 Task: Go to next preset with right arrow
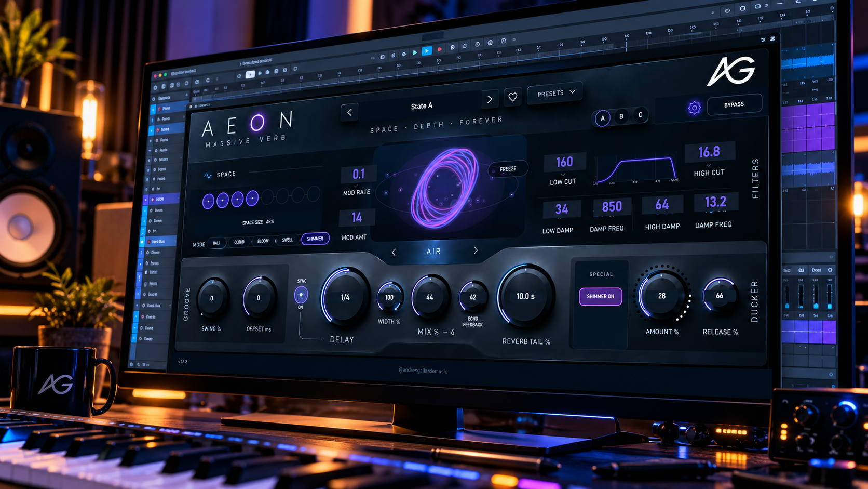[x=490, y=99]
